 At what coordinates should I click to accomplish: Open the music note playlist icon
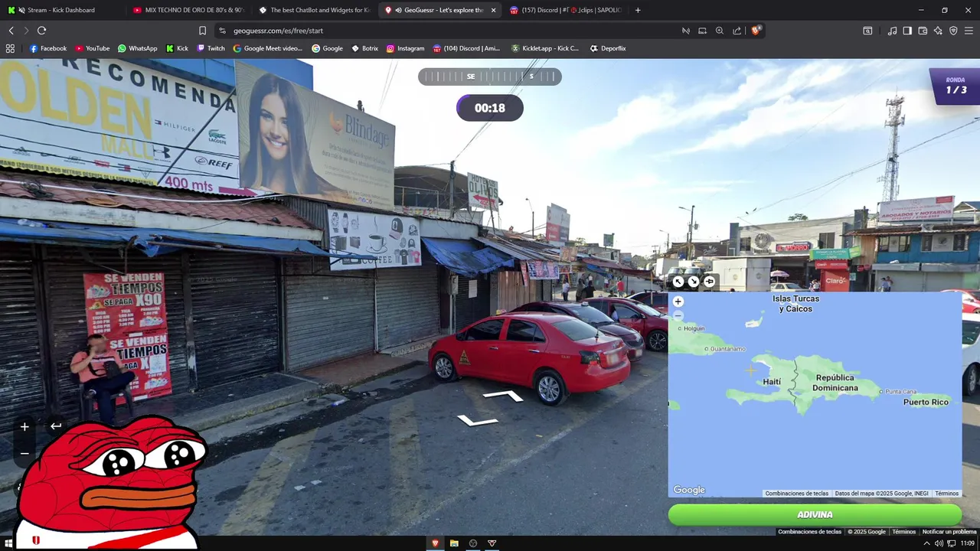click(892, 31)
